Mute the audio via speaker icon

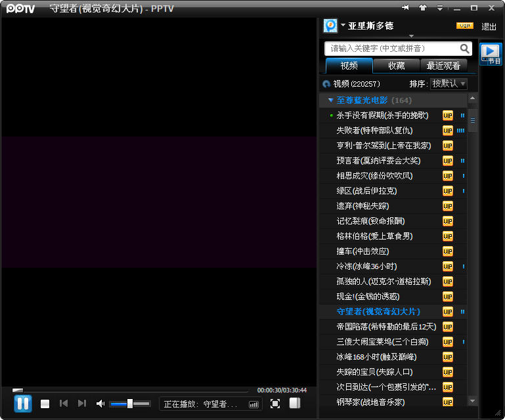point(100,404)
